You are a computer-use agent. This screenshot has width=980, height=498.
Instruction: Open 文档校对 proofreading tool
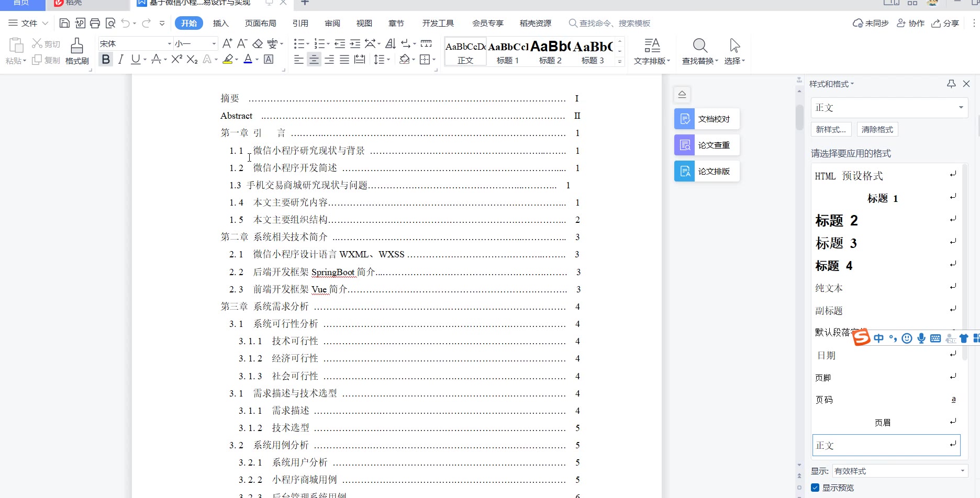pyautogui.click(x=707, y=119)
